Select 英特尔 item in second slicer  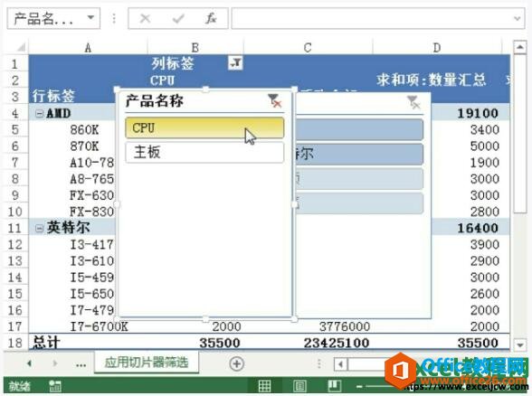[x=360, y=154]
